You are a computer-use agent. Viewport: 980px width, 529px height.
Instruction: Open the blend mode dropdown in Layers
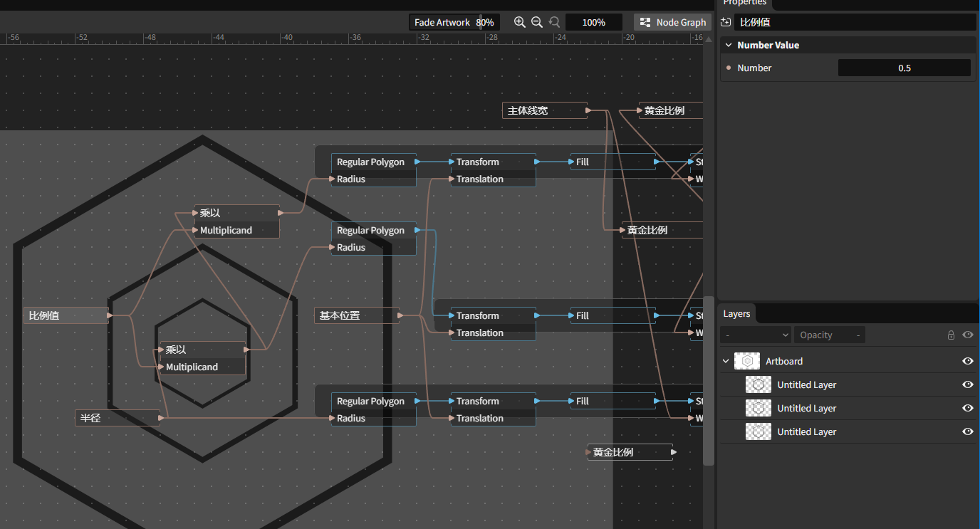tap(756, 335)
